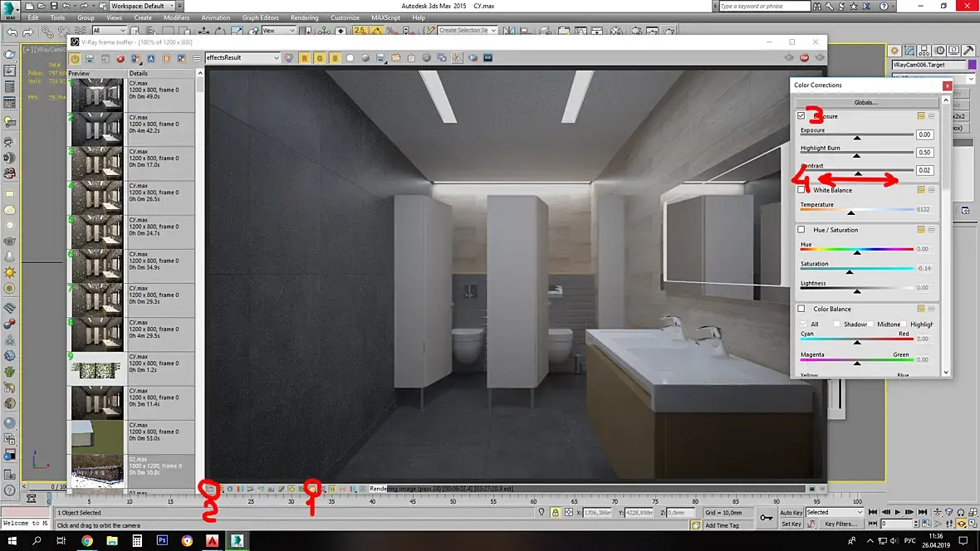Enable the Hue / Saturation checkbox
980x551 pixels.
point(801,230)
